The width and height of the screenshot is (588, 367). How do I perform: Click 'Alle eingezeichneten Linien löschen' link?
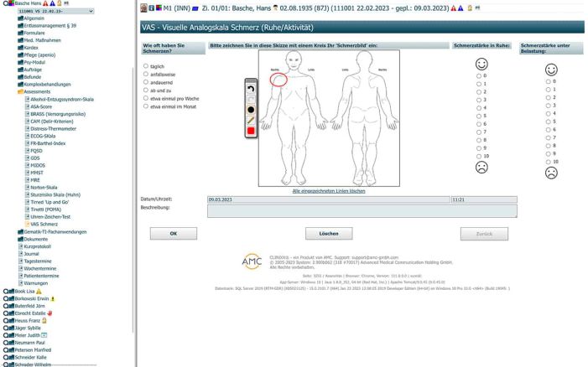click(x=328, y=191)
